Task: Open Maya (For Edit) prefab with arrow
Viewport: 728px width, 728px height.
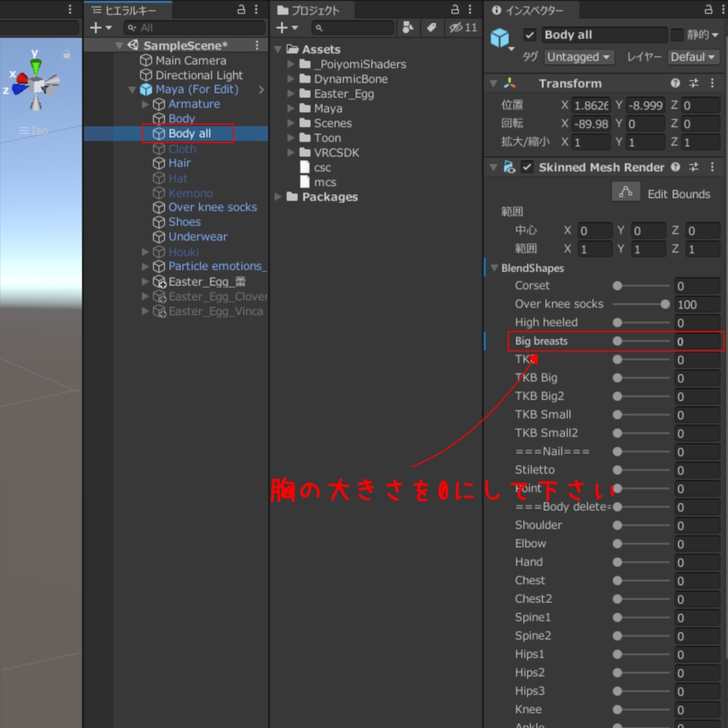Action: [262, 90]
